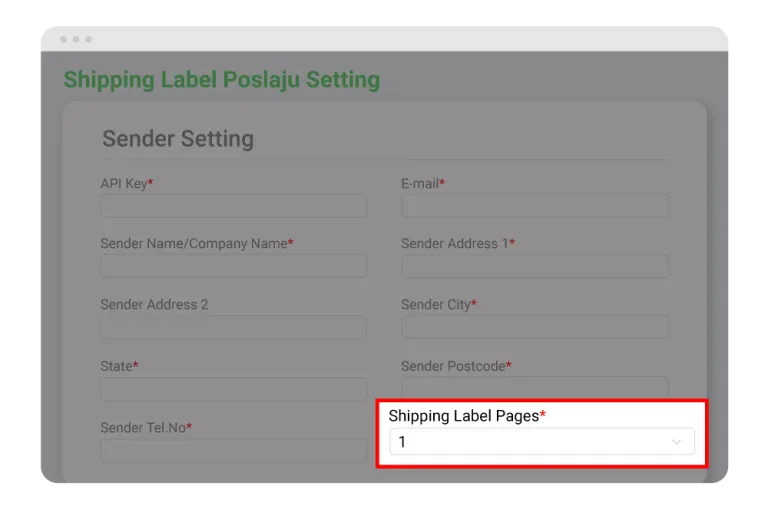Click the E-mail input field
The height and width of the screenshot is (509, 768).
pyautogui.click(x=535, y=206)
